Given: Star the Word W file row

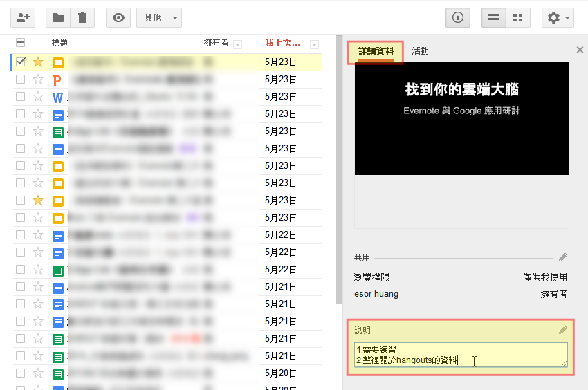Looking at the screenshot, I should pos(38,96).
